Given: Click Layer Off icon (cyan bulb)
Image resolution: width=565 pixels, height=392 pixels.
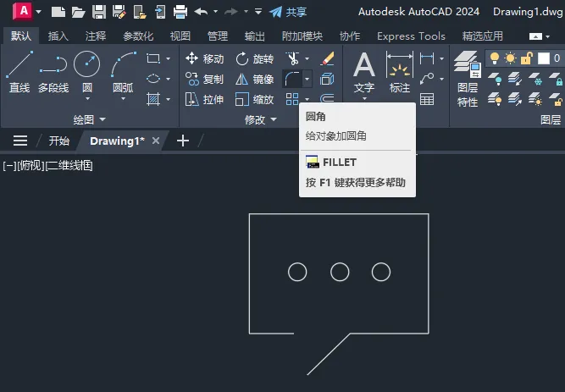Looking at the screenshot, I should pos(495,79).
